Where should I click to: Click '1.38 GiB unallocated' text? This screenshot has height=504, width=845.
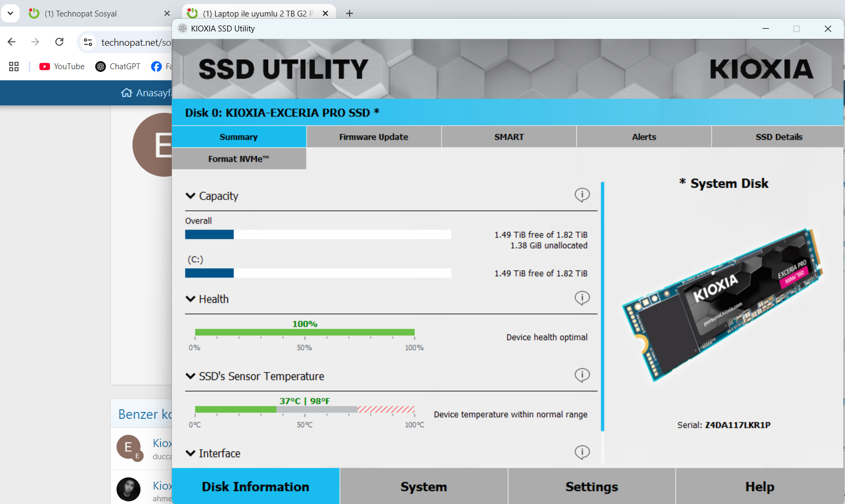point(549,245)
